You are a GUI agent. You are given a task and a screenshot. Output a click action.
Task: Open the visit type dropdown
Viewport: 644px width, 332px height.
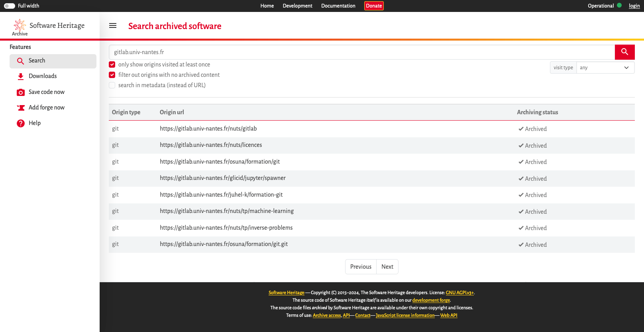(605, 68)
